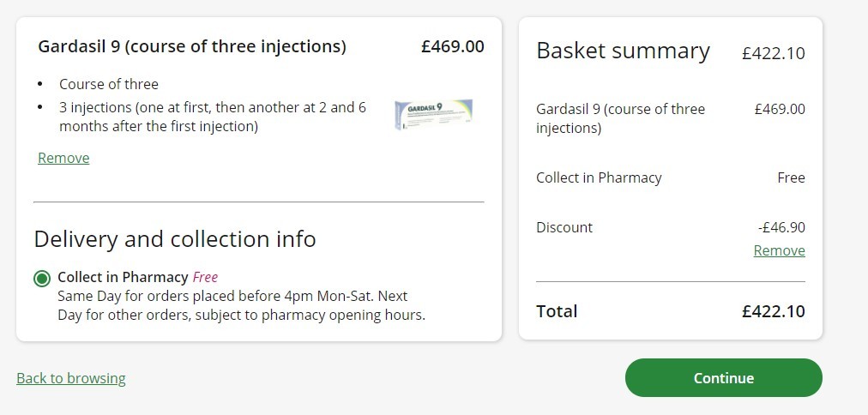Image resolution: width=868 pixels, height=415 pixels.
Task: Click the Gardasil 9 product title heading
Action: 192,46
